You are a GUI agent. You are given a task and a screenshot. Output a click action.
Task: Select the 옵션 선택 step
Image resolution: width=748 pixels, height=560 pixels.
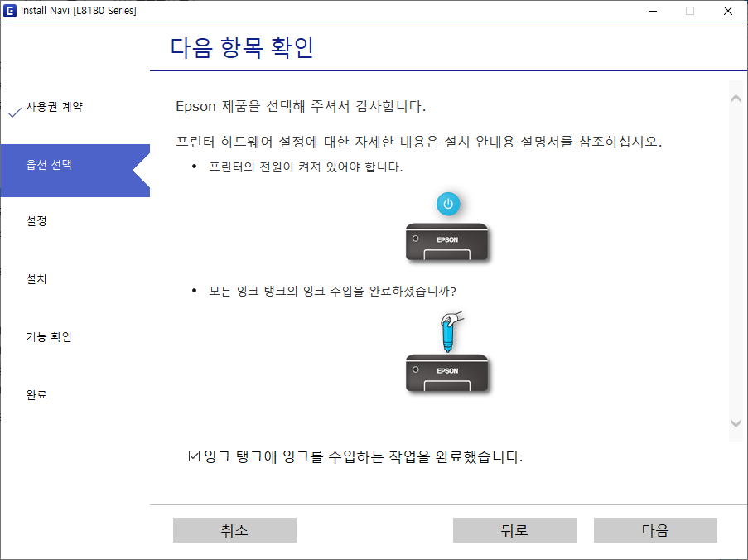75,171
